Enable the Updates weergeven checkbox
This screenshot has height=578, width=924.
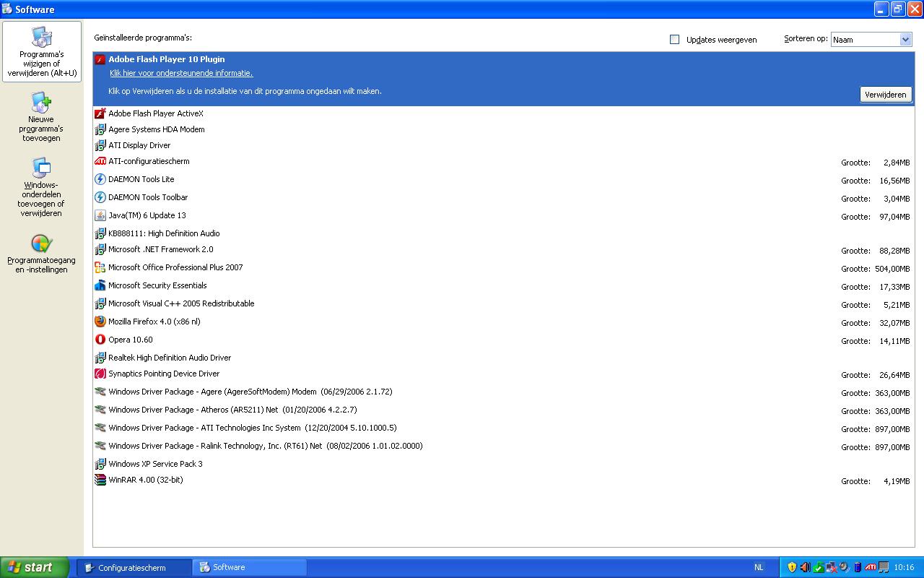[x=675, y=40]
